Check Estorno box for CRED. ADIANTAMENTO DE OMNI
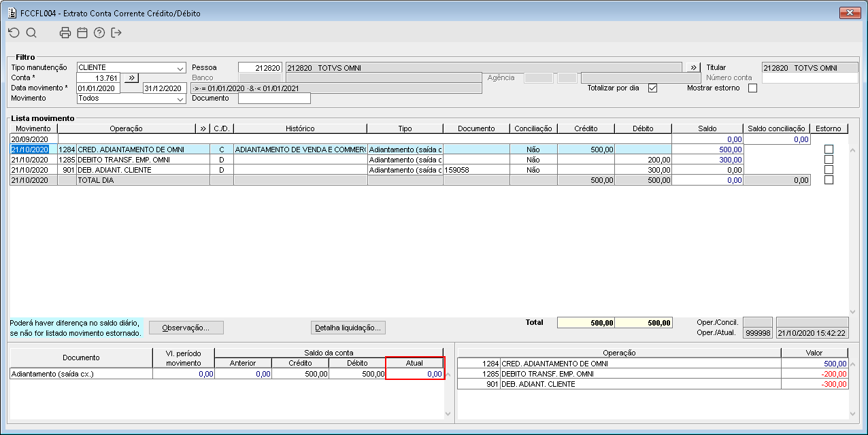This screenshot has width=868, height=435. 829,150
